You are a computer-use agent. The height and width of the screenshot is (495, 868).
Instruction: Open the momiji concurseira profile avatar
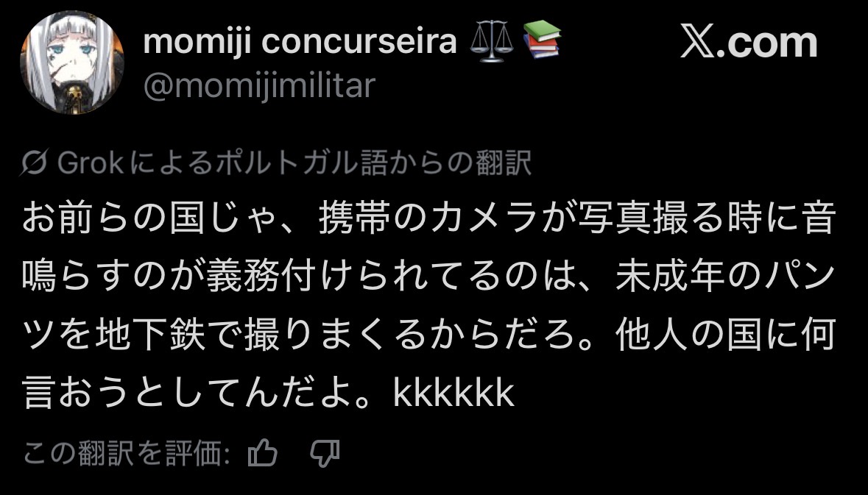point(71,63)
